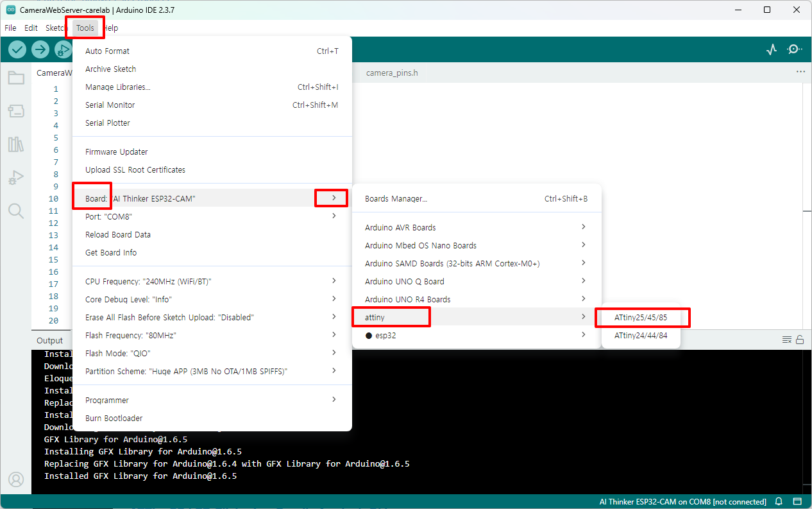Expand the Core Debug Level Info submenu
The height and width of the screenshot is (509, 812).
click(x=212, y=299)
